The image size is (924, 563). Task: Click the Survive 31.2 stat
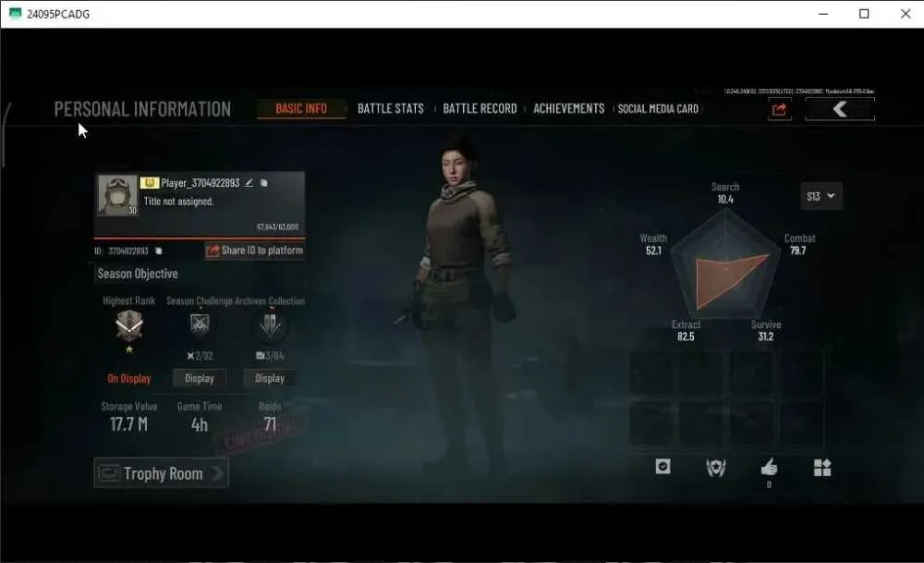(x=765, y=331)
